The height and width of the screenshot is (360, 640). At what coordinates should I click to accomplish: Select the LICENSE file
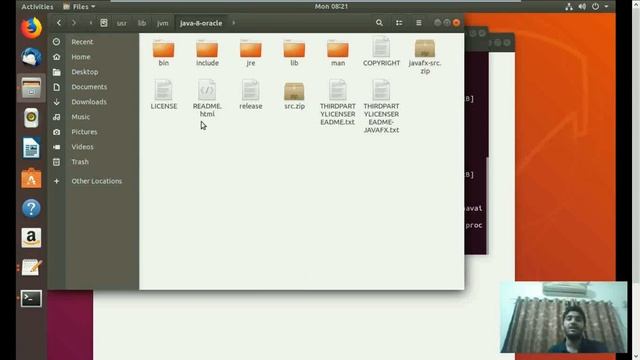pyautogui.click(x=164, y=95)
